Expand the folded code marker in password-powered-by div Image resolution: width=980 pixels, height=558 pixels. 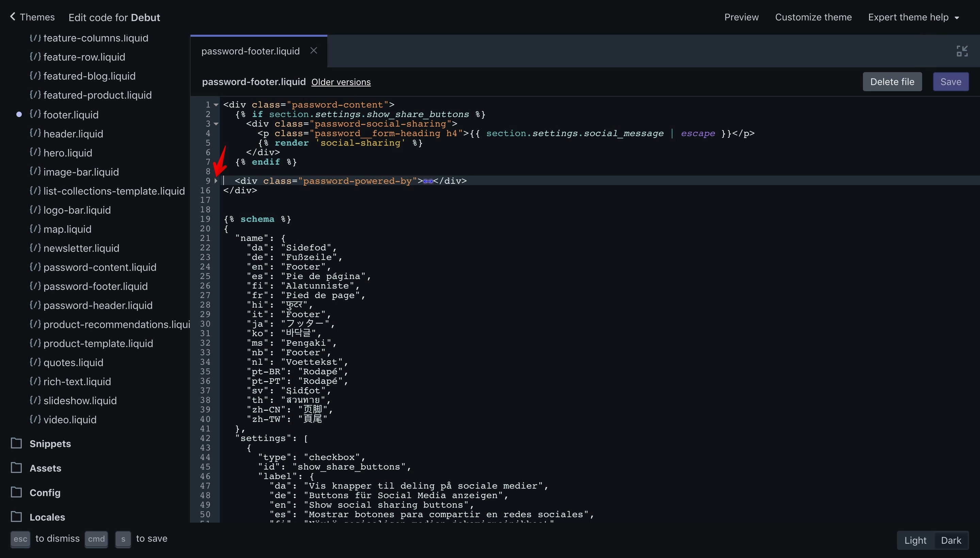[428, 181]
